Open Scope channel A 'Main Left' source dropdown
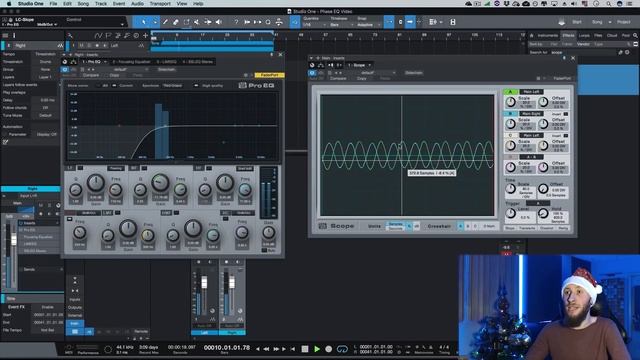The height and width of the screenshot is (360, 640). click(x=531, y=92)
